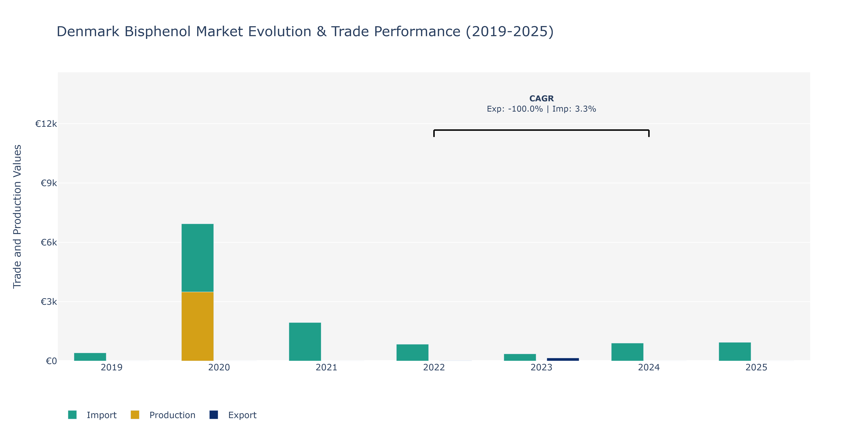Select the 2019 Import bar
The width and height of the screenshot is (868, 434).
click(x=90, y=357)
